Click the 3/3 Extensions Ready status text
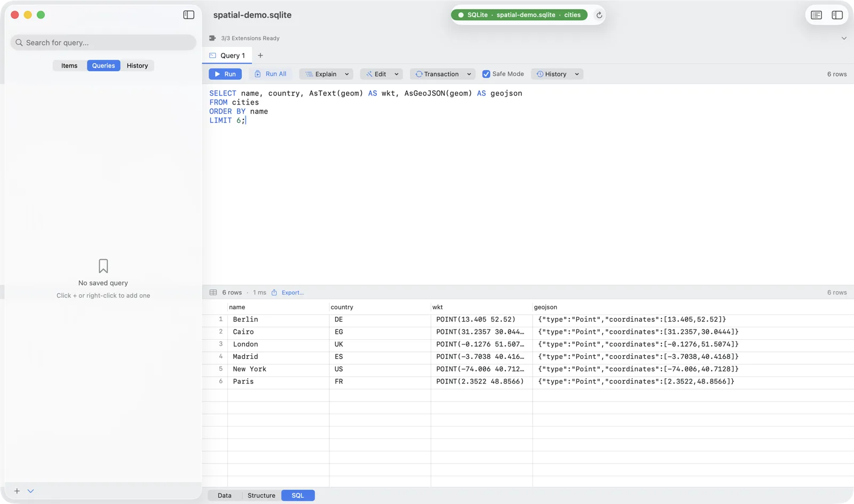 [x=250, y=38]
